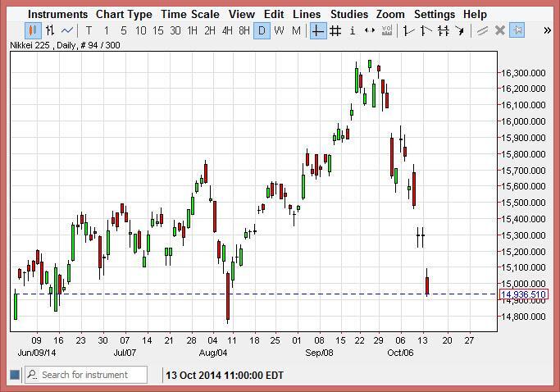Open the Chart Type dropdown menu
This screenshot has width=560, height=392.
click(x=124, y=14)
